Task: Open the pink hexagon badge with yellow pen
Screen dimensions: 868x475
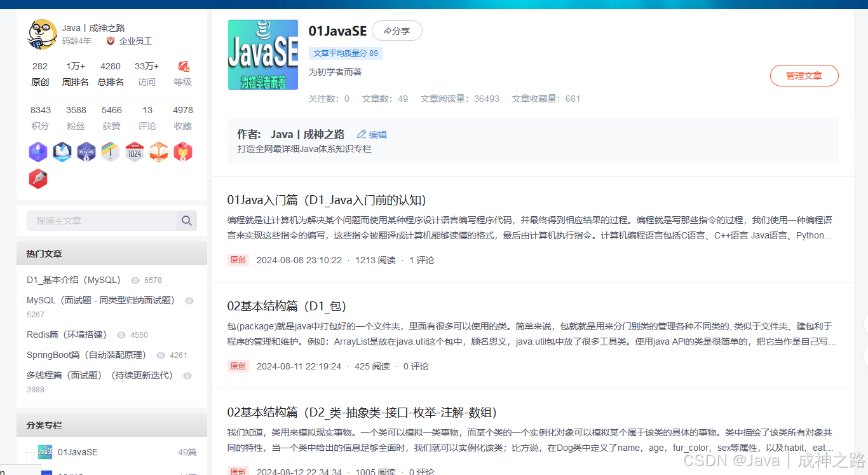Action: [x=183, y=152]
